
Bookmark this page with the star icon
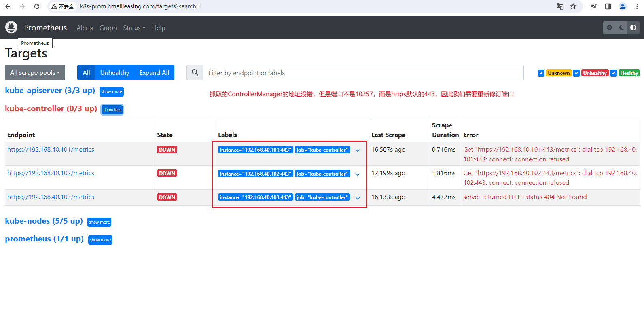[x=573, y=6]
